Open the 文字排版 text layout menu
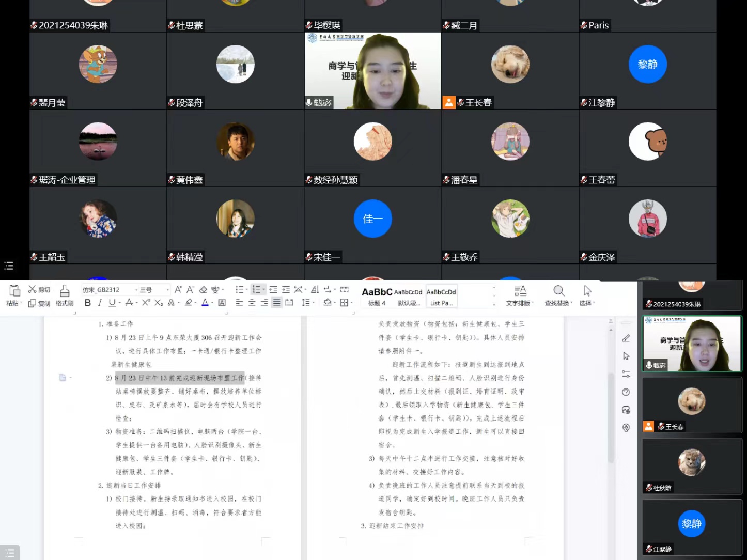 pyautogui.click(x=520, y=295)
